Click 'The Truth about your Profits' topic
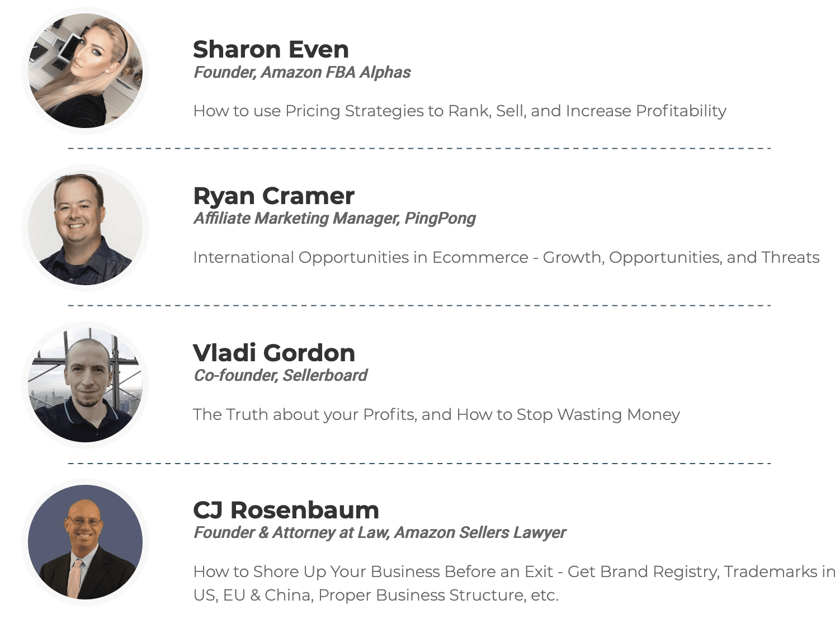Viewport: 840px width, 633px height. click(x=436, y=415)
